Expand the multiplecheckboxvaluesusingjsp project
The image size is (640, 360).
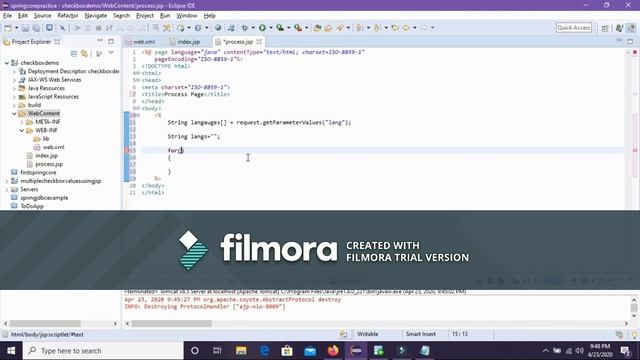pyautogui.click(x=7, y=181)
